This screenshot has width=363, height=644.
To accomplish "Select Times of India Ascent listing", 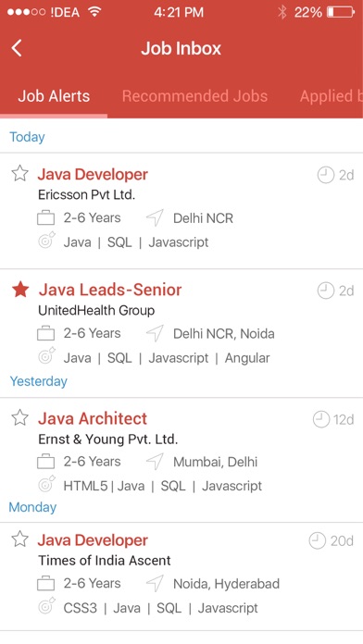I will click(181, 576).
